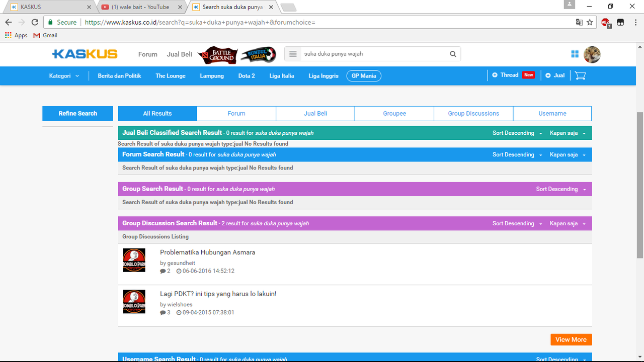Open the shopping cart icon

click(x=580, y=75)
